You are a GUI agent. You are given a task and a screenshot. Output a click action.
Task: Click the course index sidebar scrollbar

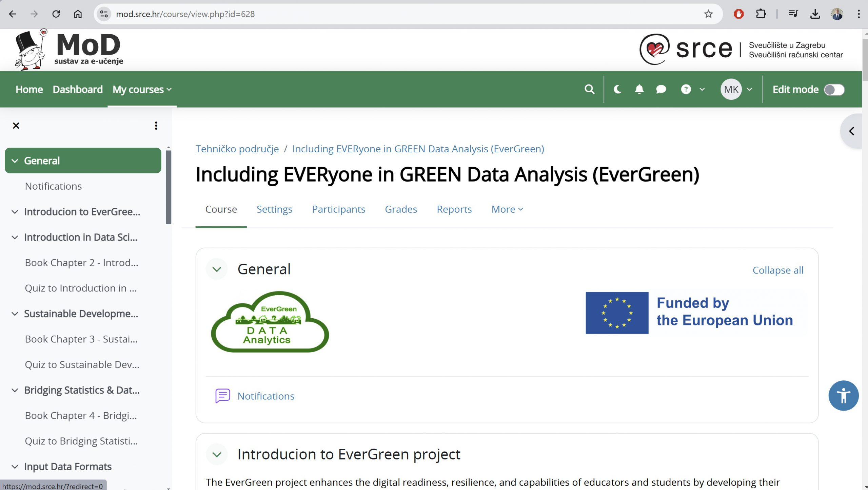[169, 187]
